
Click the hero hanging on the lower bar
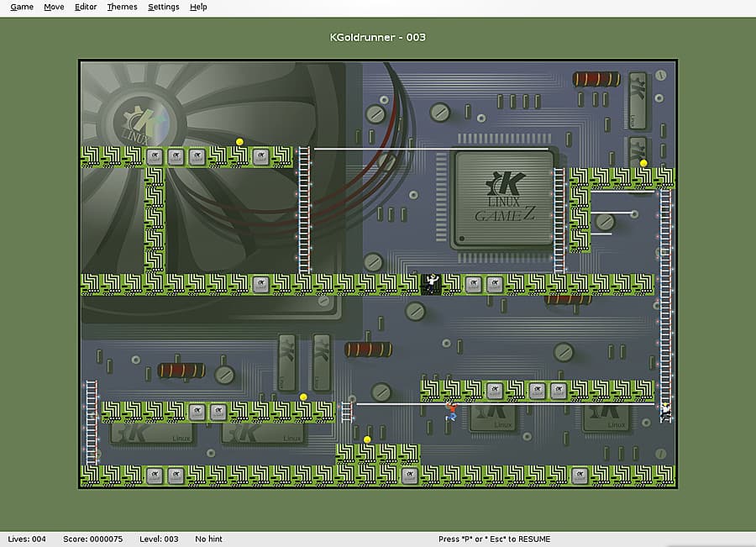pyautogui.click(x=451, y=412)
